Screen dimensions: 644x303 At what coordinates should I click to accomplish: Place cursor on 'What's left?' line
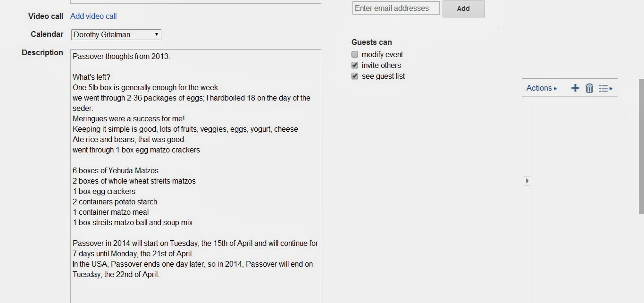pyautogui.click(x=92, y=77)
